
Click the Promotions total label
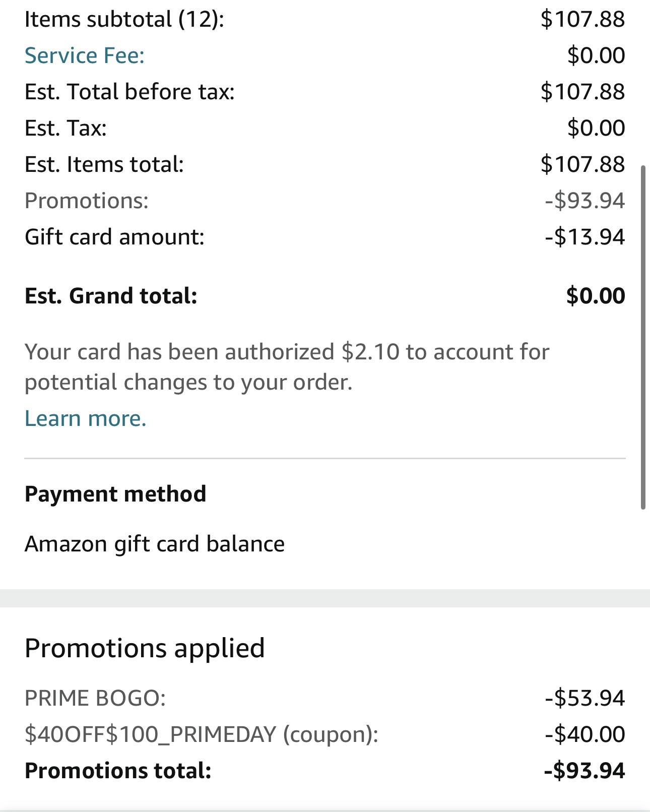click(118, 771)
